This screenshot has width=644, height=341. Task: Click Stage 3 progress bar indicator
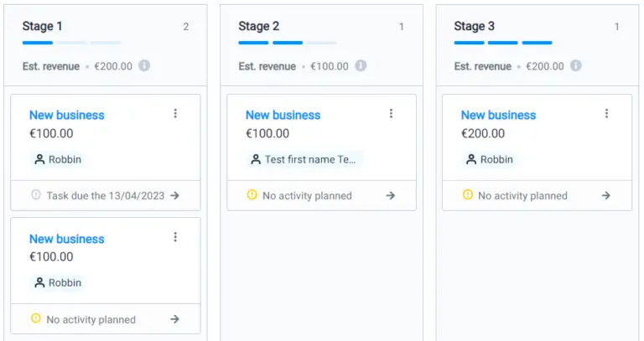pyautogui.click(x=502, y=42)
